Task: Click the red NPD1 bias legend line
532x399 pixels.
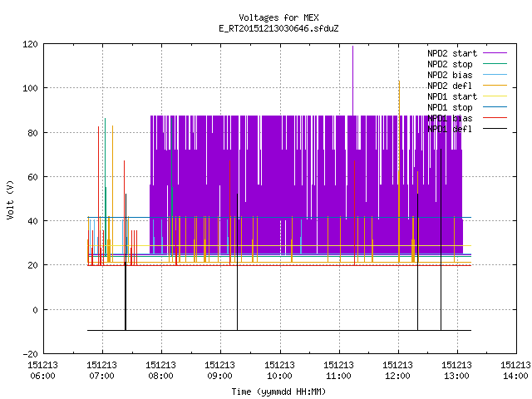Action: [495, 118]
